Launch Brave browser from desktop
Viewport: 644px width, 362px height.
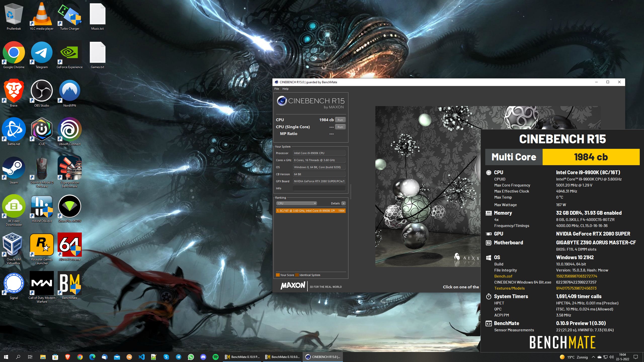pos(14,94)
